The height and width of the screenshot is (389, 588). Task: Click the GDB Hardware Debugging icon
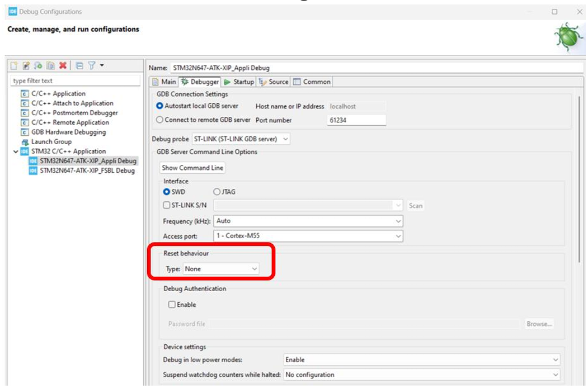point(25,132)
